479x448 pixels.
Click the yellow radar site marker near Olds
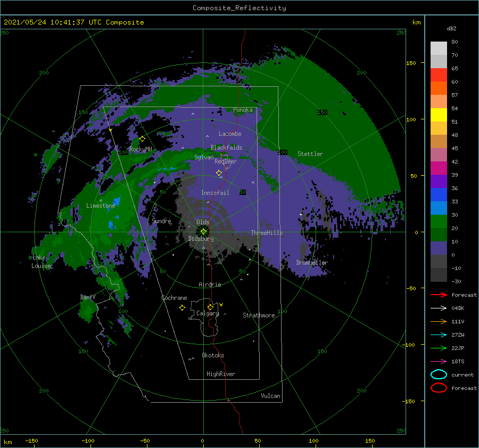tap(203, 232)
